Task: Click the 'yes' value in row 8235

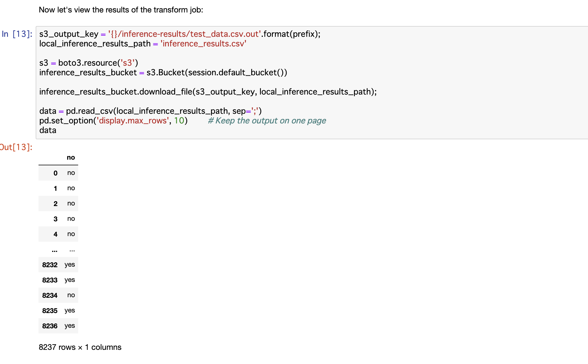Action: (x=70, y=311)
